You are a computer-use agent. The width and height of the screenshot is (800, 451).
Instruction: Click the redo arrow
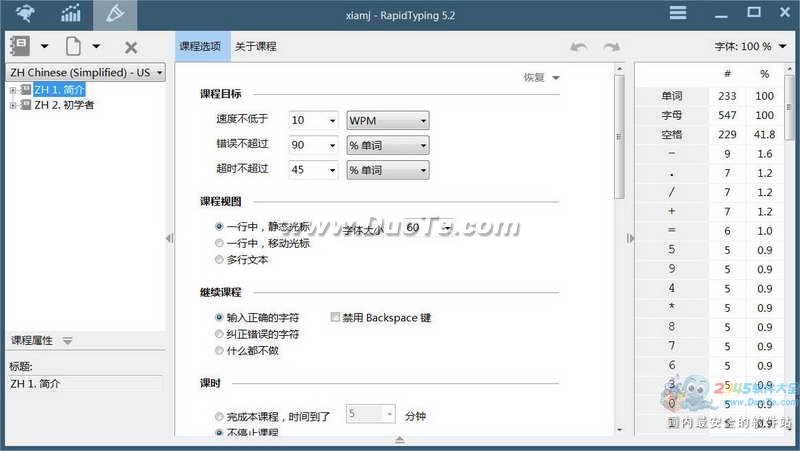click(x=611, y=47)
